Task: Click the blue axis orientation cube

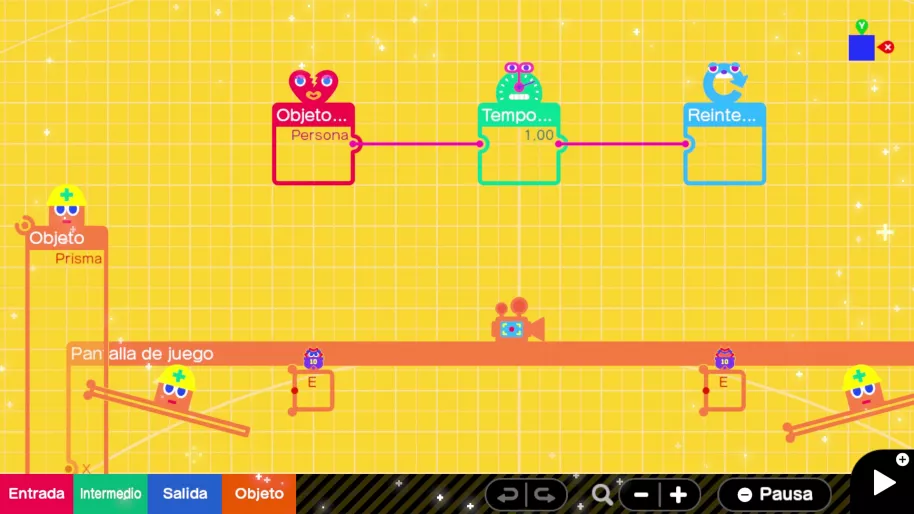Action: pos(862,48)
